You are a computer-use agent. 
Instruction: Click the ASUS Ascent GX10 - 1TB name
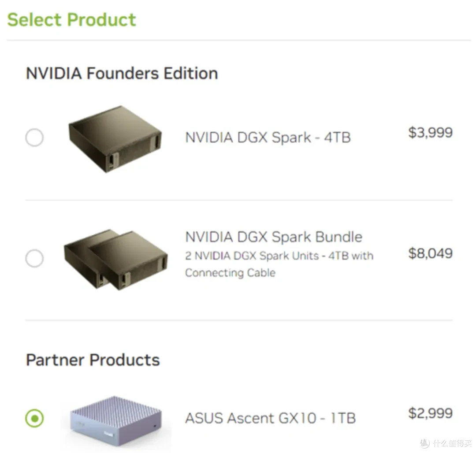point(271,418)
